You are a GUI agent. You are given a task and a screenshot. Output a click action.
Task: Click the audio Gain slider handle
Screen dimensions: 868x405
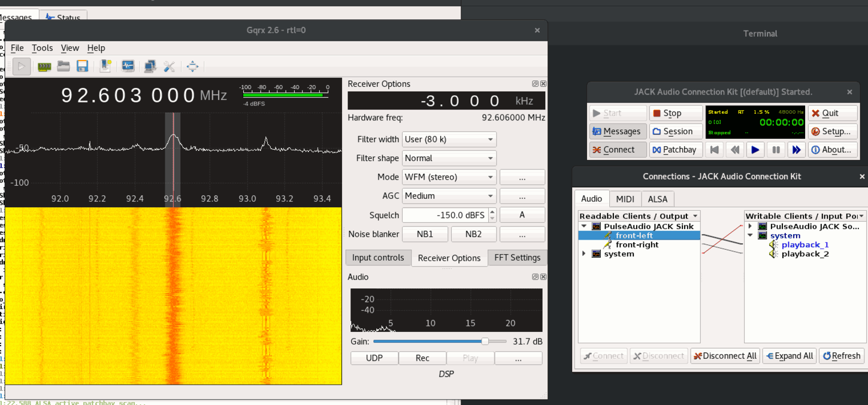[485, 341]
